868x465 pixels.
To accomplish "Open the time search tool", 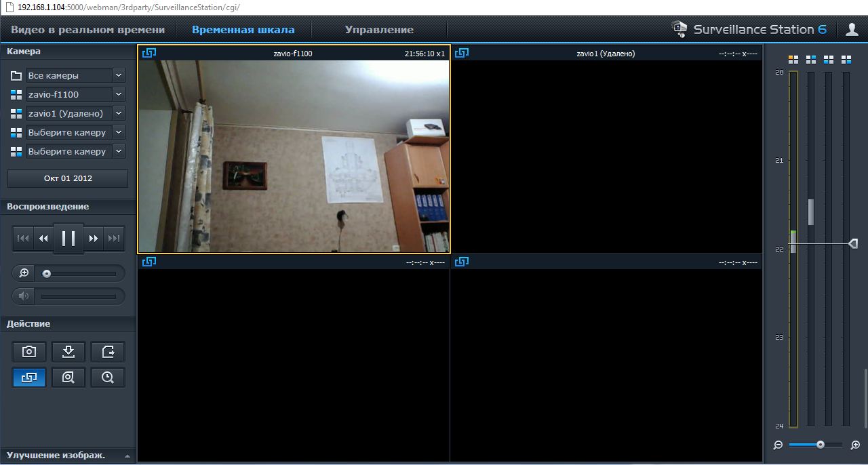I will click(x=108, y=378).
